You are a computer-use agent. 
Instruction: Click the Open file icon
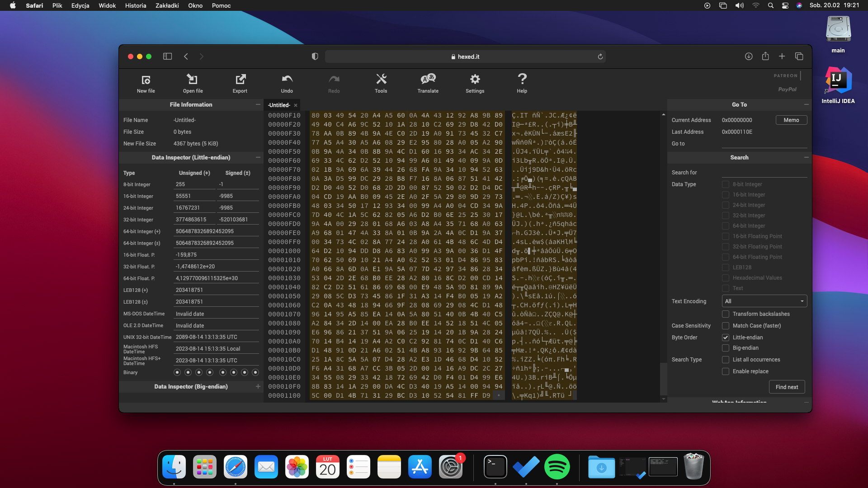(x=193, y=83)
